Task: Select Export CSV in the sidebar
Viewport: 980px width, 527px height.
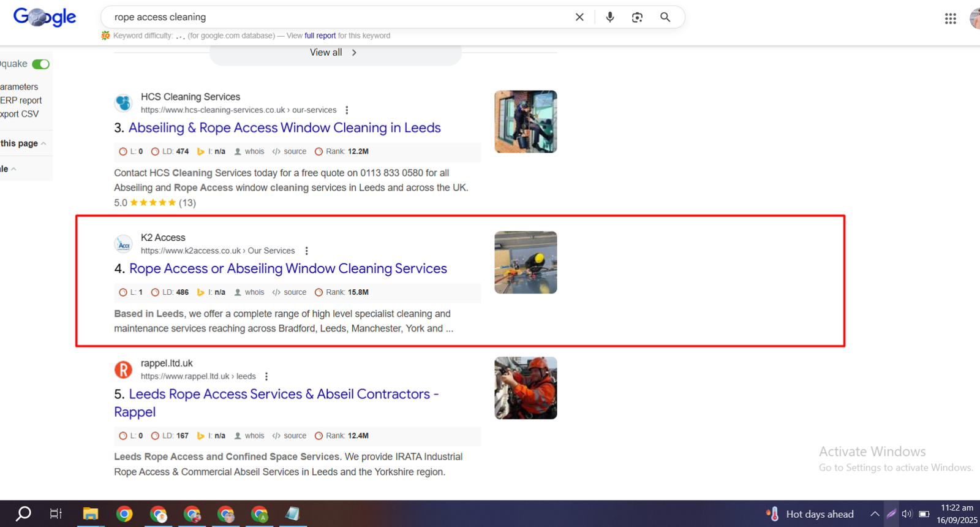Action: (20, 114)
